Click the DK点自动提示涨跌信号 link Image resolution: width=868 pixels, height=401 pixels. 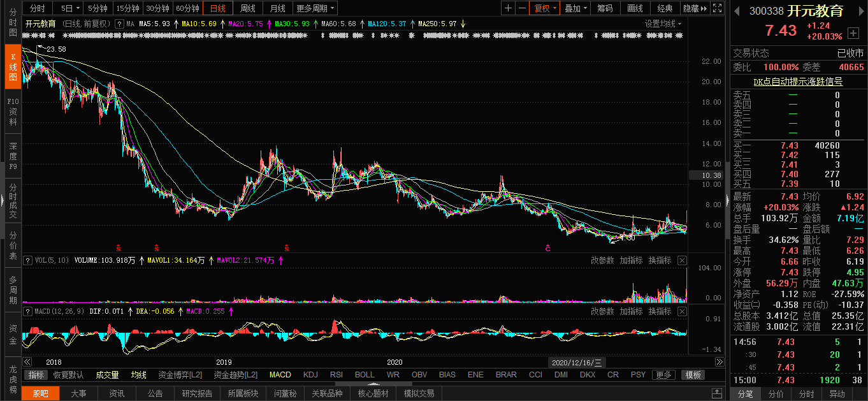coord(797,82)
